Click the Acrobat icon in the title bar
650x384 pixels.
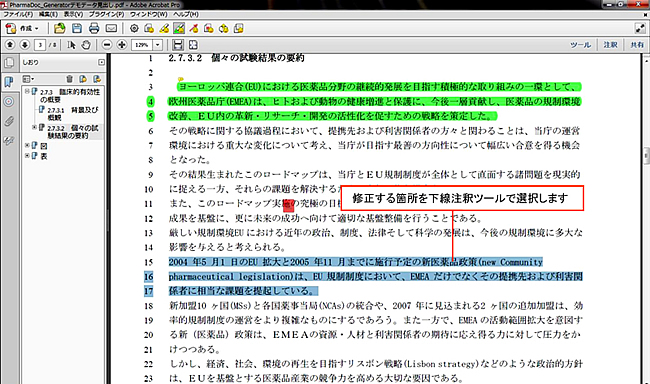[4, 5]
